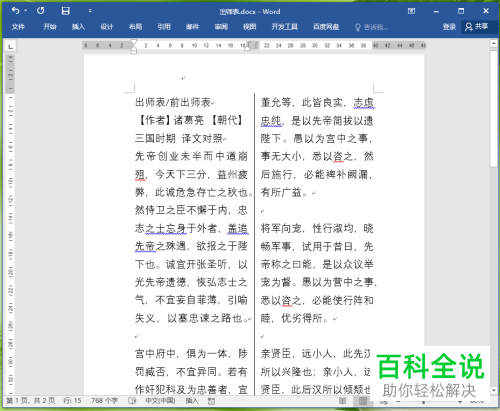The height and width of the screenshot is (411, 500).
Task: Open the undo history dropdown arrow
Action: click(x=26, y=11)
